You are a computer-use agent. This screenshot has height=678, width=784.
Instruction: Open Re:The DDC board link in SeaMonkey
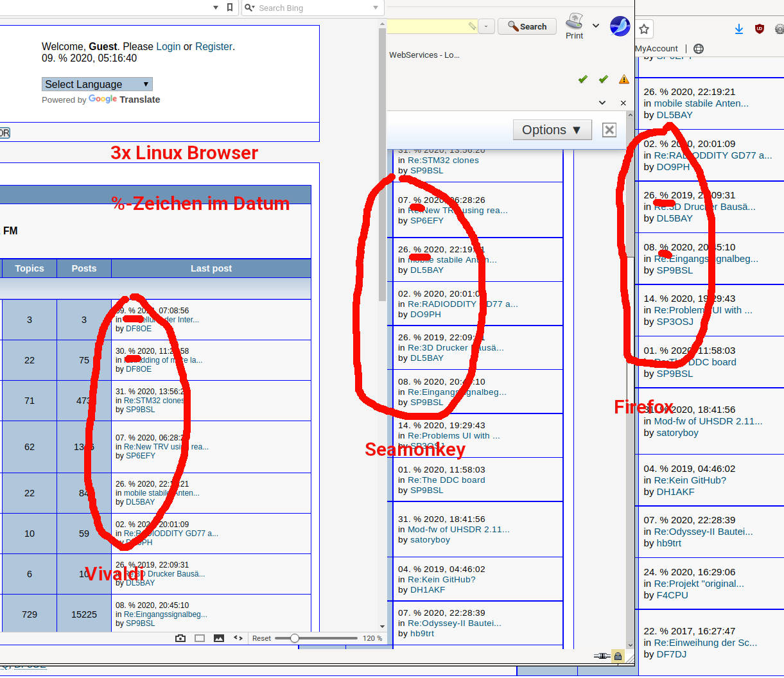[x=446, y=480]
